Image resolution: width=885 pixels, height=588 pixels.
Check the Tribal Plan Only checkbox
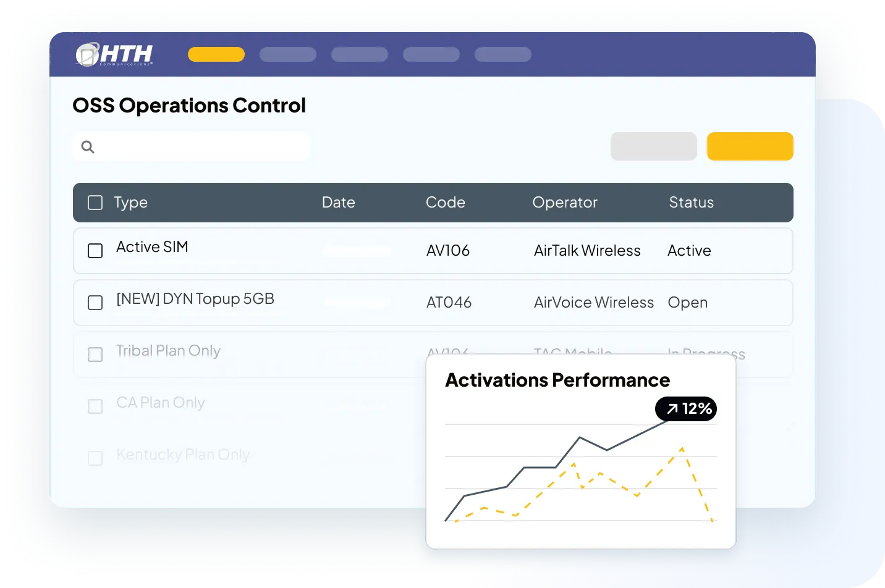pyautogui.click(x=95, y=355)
